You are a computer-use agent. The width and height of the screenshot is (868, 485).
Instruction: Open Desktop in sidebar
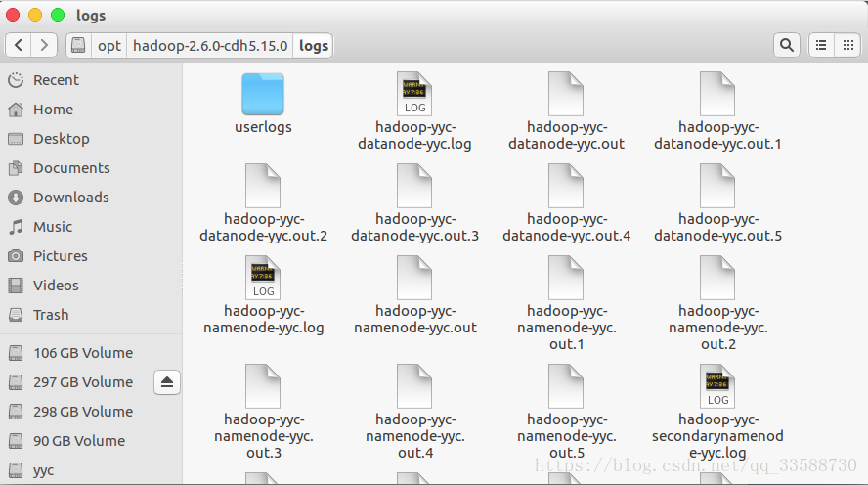tap(91, 139)
